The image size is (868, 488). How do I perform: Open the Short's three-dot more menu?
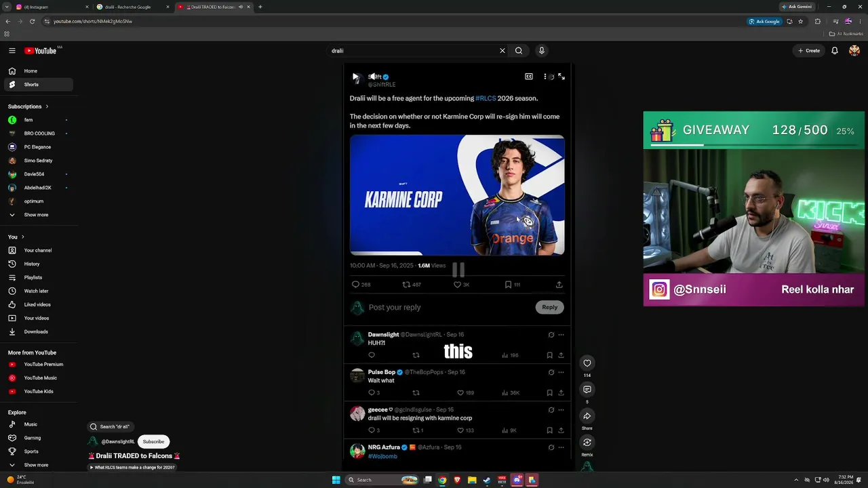545,77
